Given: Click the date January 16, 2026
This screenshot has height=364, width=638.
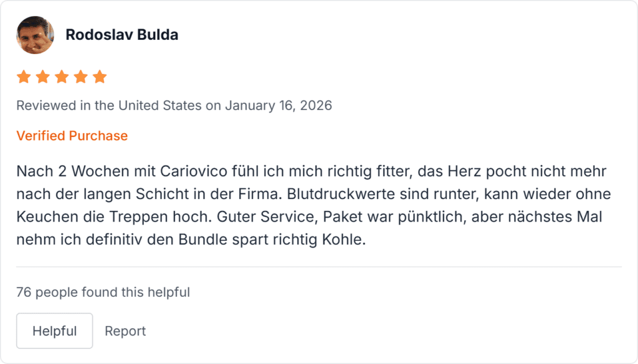Looking at the screenshot, I should click(x=279, y=105).
